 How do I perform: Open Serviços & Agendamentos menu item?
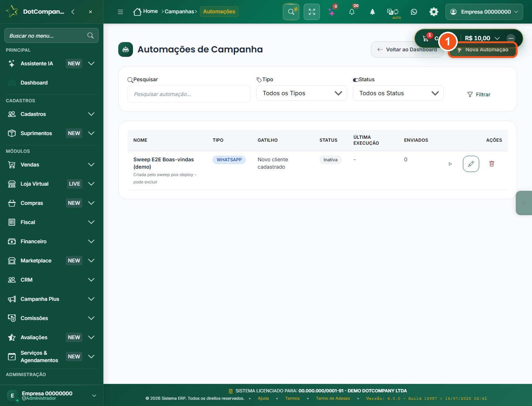(52, 357)
